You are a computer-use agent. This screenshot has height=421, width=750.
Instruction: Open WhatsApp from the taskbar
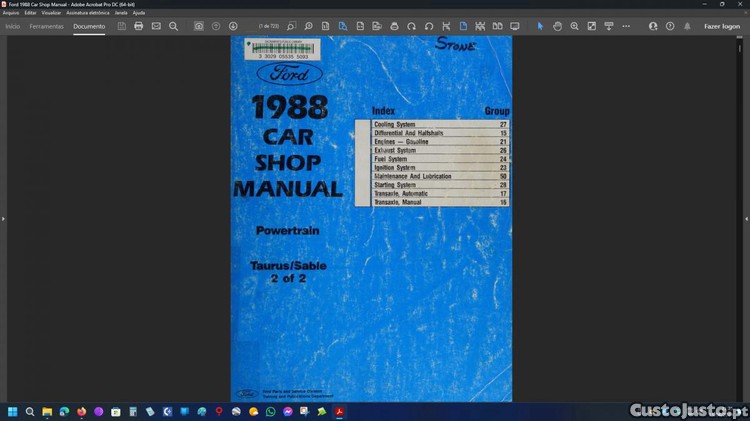pos(270,411)
